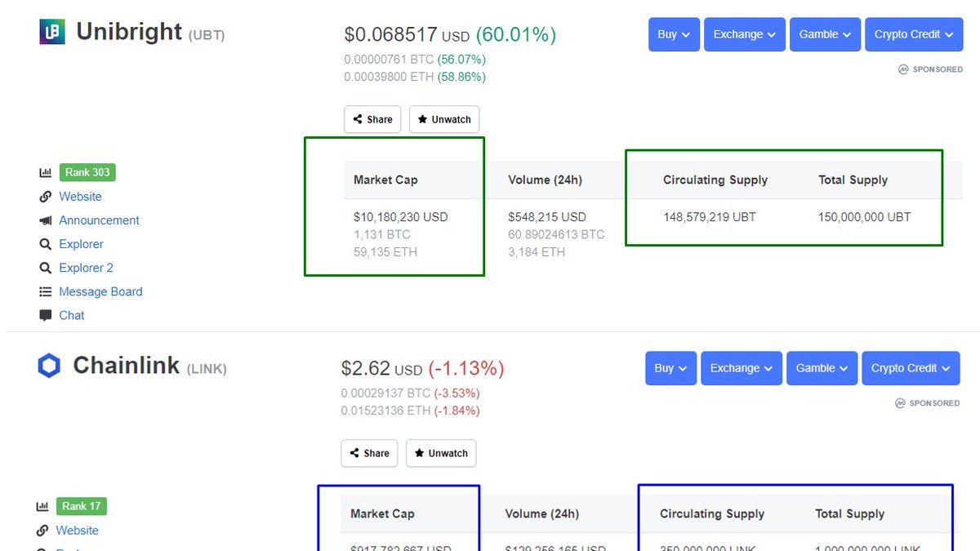Click the Rank 17 badge

coord(82,506)
